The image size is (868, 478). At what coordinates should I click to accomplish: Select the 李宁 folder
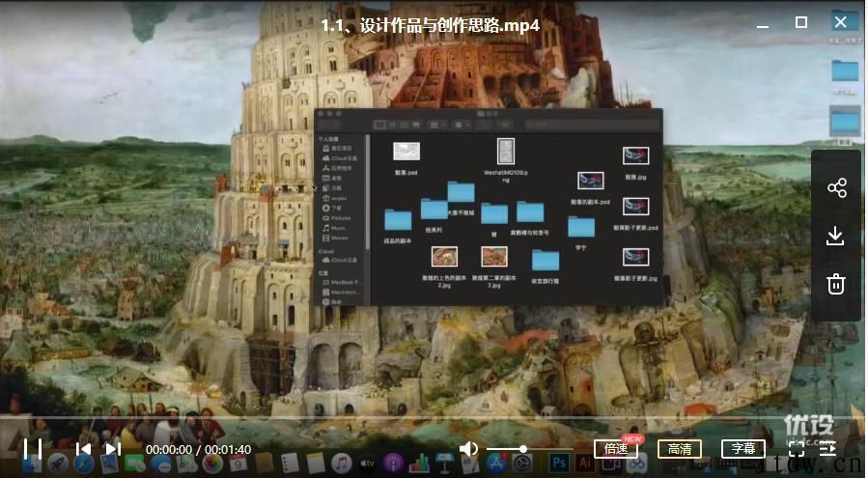click(581, 227)
